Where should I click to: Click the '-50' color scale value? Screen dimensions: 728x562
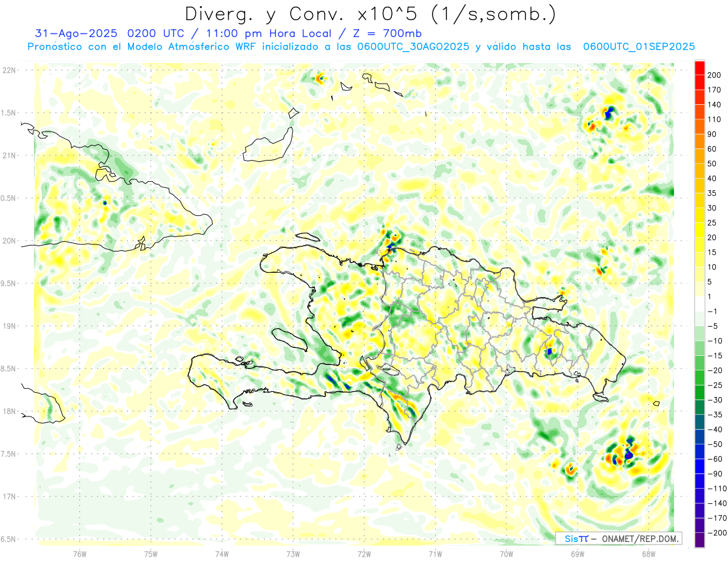tap(716, 444)
